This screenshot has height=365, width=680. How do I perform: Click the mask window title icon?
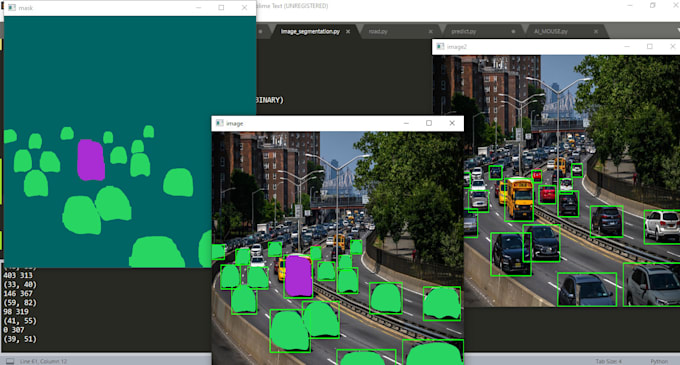pos(12,8)
